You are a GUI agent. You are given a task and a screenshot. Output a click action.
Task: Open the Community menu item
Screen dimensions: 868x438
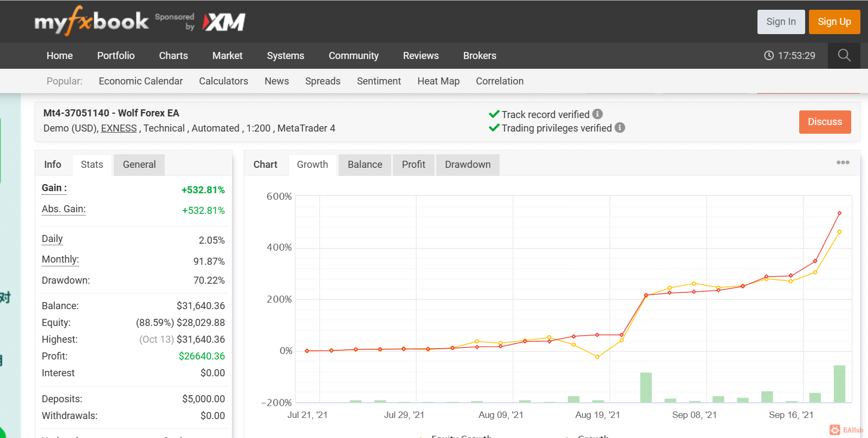354,56
